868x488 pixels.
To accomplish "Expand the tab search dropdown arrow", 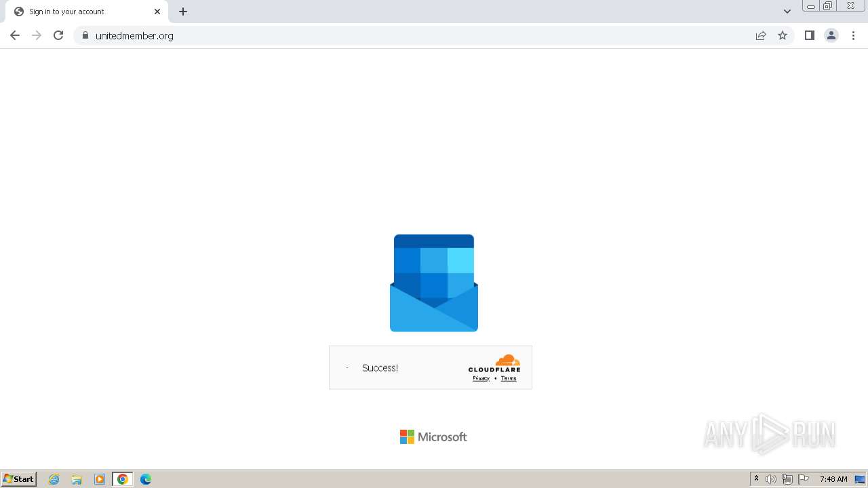I will 787,12.
